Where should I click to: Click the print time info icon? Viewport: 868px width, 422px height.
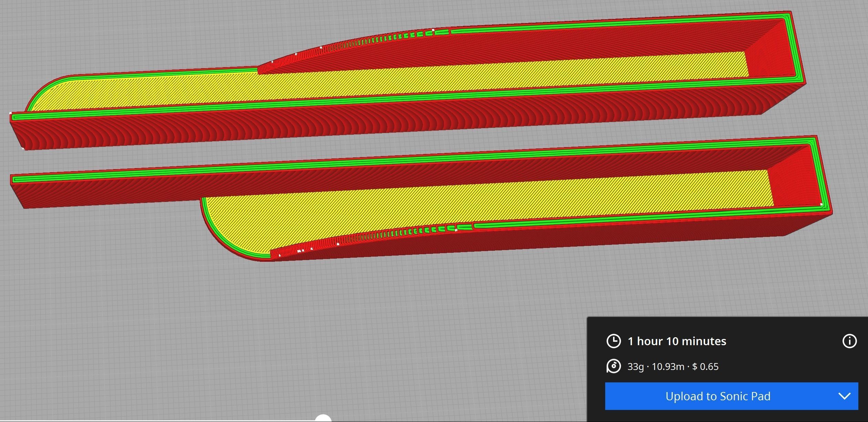click(x=849, y=341)
